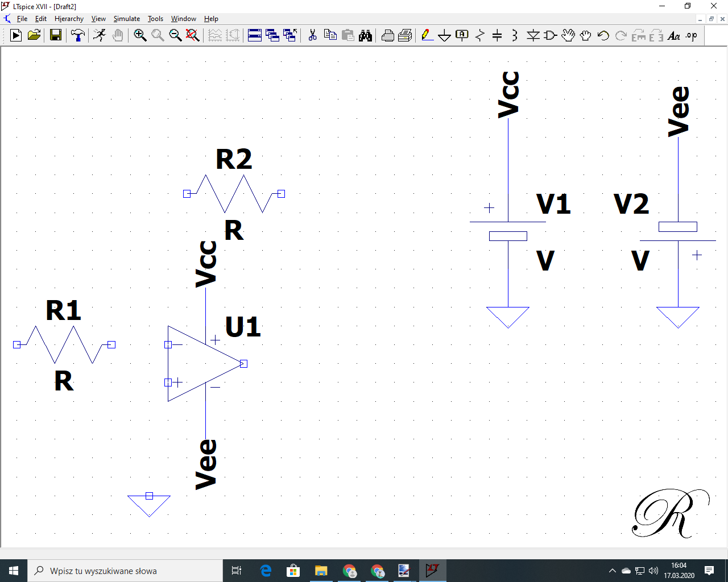Open Task View on the taskbar

tap(237, 571)
